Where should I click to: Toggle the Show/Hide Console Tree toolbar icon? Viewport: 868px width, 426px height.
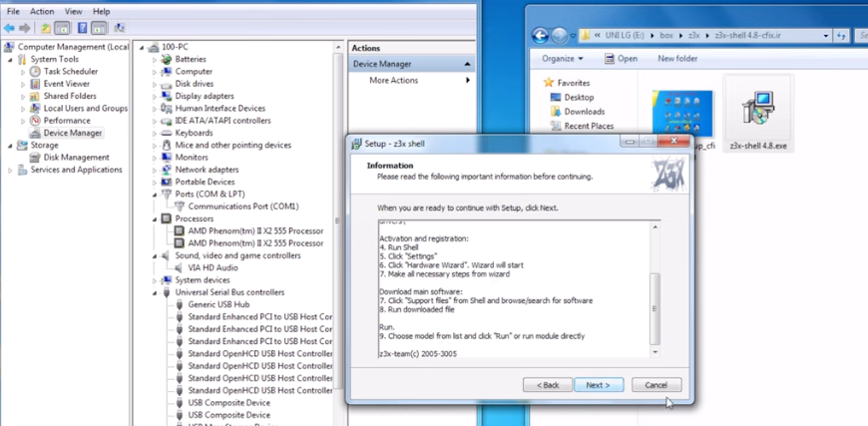pos(62,28)
